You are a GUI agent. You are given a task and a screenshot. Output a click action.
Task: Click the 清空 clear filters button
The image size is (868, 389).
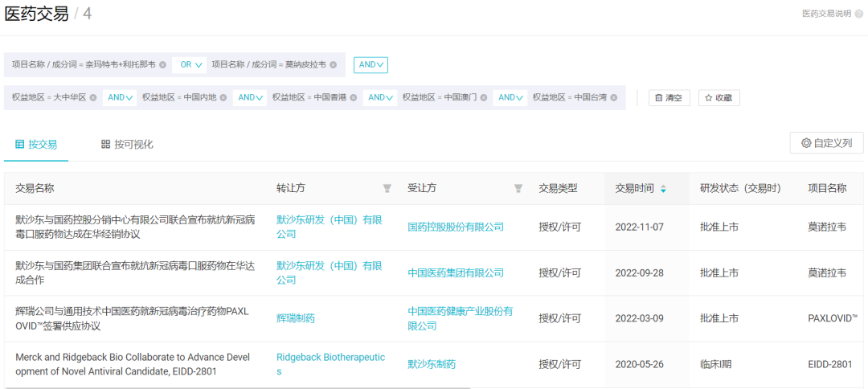(x=669, y=98)
